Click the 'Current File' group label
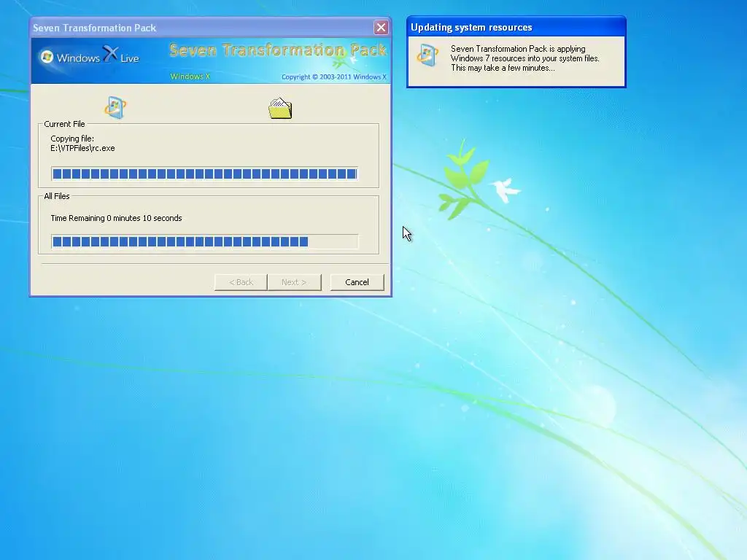The image size is (747, 560). (x=64, y=124)
